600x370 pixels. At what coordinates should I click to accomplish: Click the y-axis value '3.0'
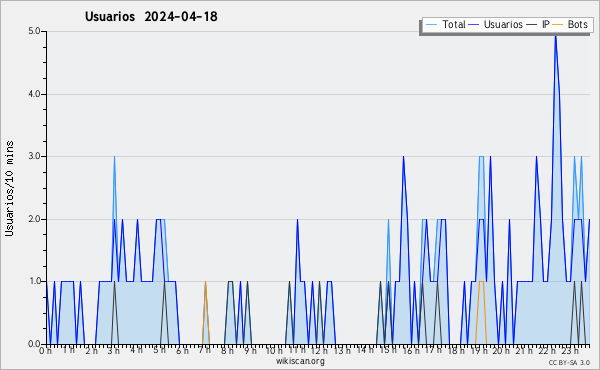(34, 156)
